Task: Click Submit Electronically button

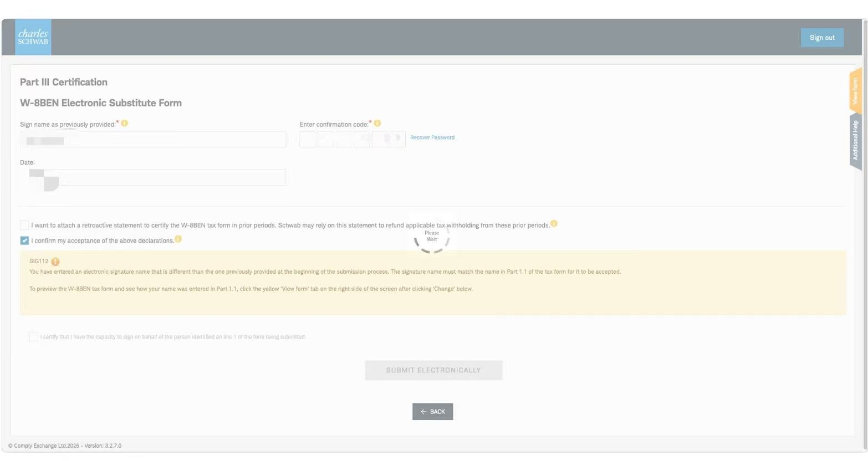Action: pyautogui.click(x=433, y=370)
